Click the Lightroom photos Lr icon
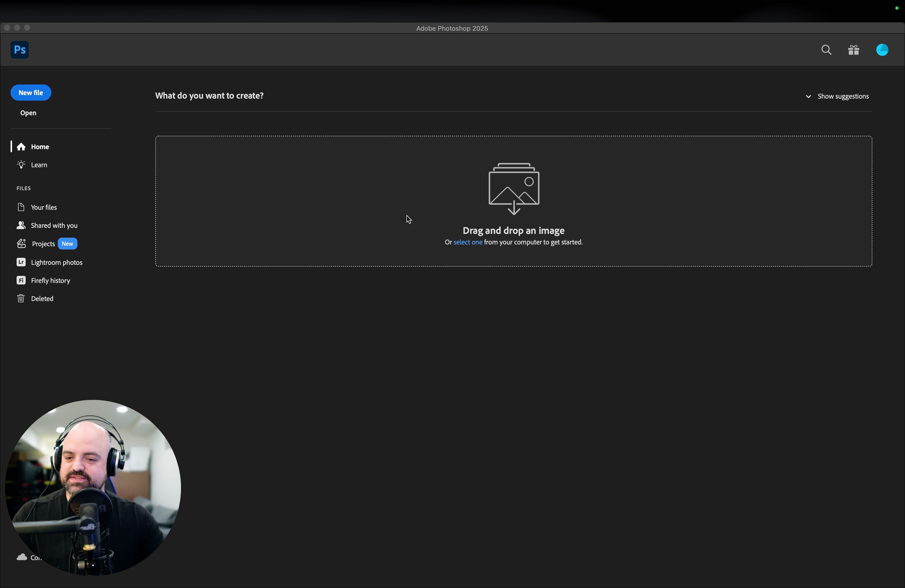Image resolution: width=905 pixels, height=588 pixels. 21,262
